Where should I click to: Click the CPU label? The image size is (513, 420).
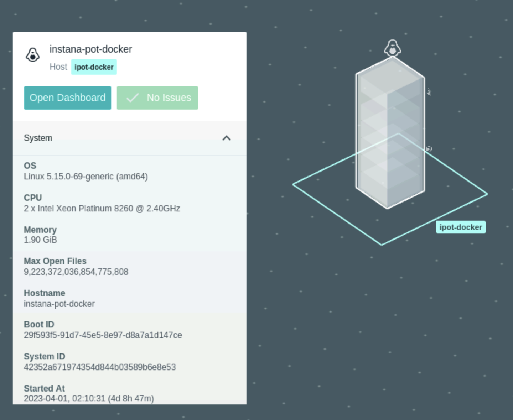point(33,198)
